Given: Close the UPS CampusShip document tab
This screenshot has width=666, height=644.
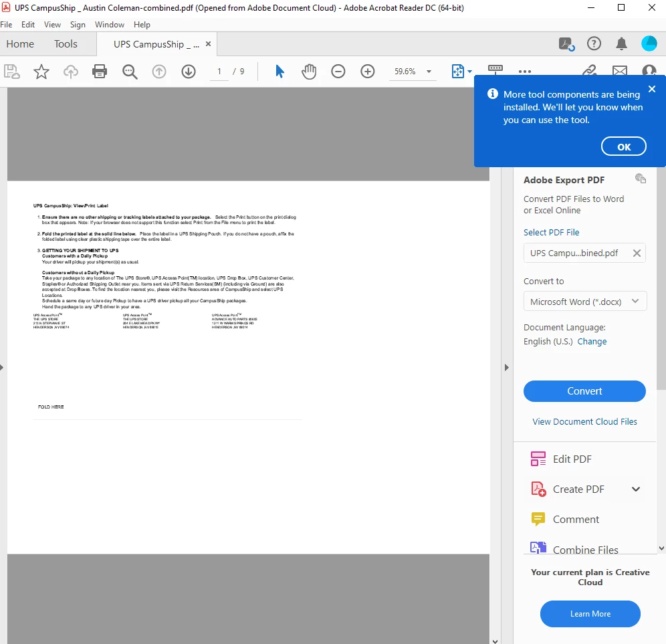Looking at the screenshot, I should [208, 43].
